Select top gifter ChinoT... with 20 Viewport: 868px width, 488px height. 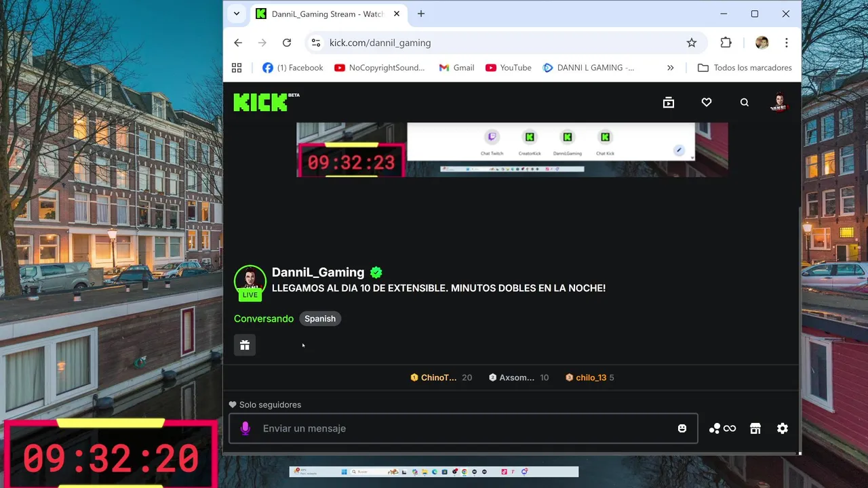[x=441, y=378]
